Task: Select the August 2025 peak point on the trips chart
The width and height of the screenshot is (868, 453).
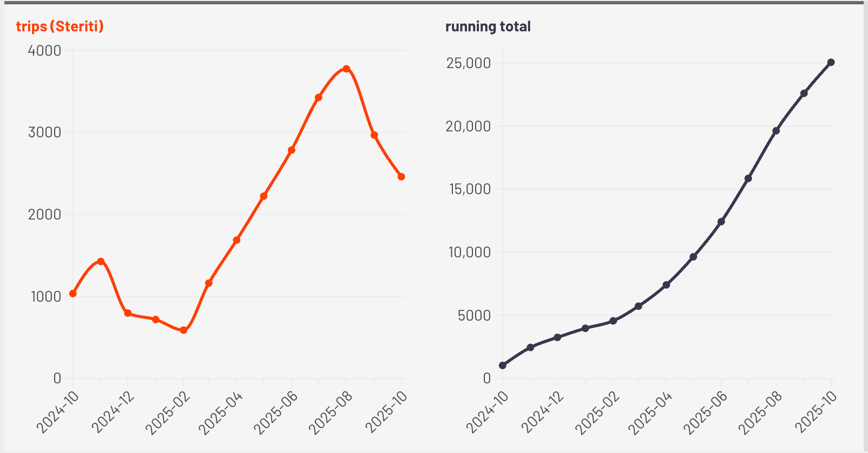Action: coord(346,69)
